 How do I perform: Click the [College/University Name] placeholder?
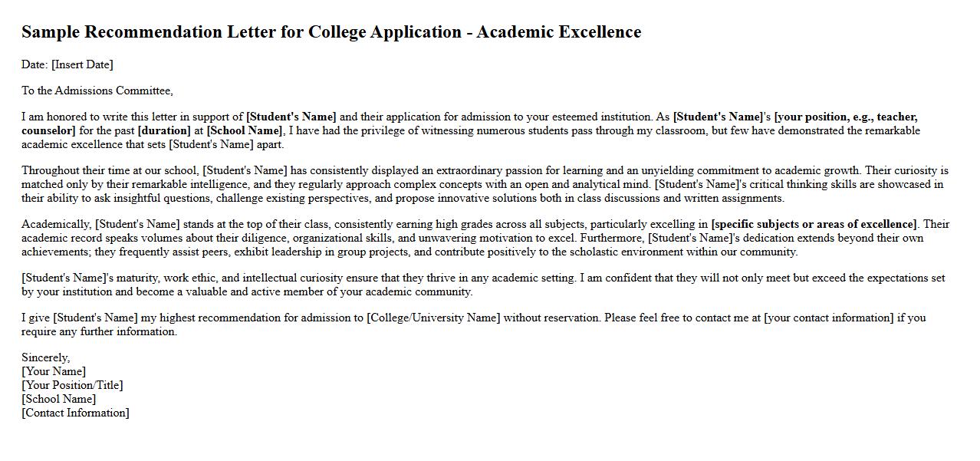click(433, 318)
